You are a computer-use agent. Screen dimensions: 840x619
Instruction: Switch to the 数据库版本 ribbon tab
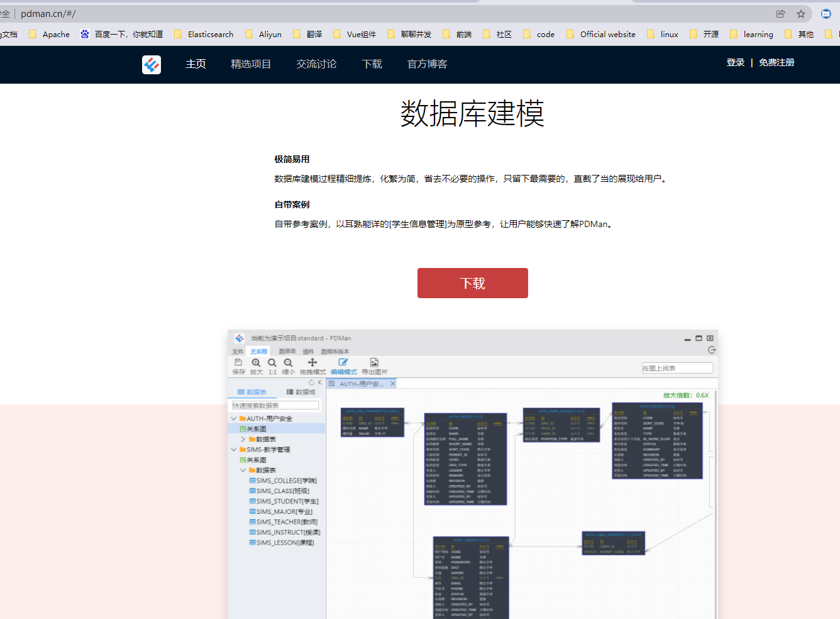pyautogui.click(x=335, y=352)
